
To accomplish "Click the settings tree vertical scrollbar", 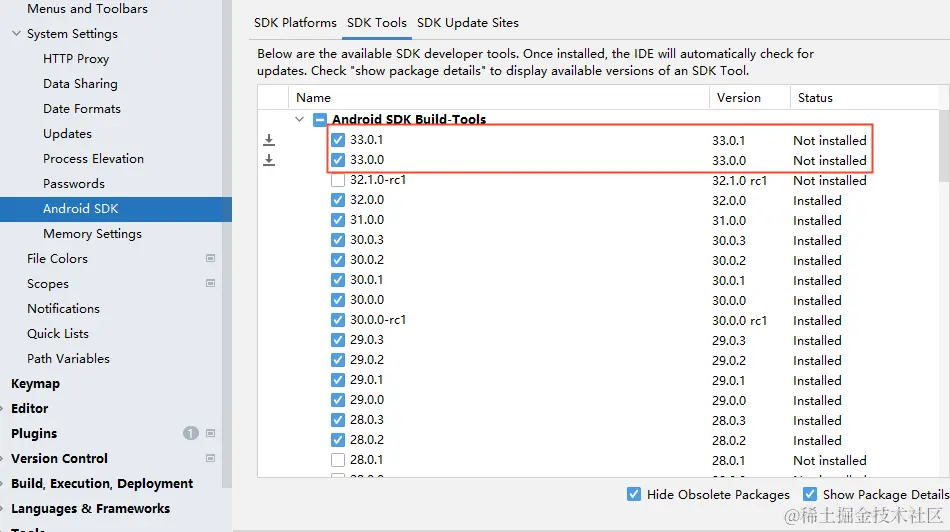I will [227, 242].
